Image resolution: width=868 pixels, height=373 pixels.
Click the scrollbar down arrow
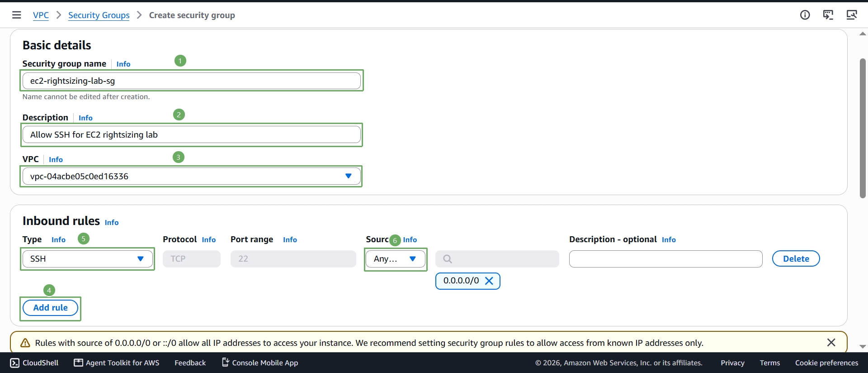[863, 347]
